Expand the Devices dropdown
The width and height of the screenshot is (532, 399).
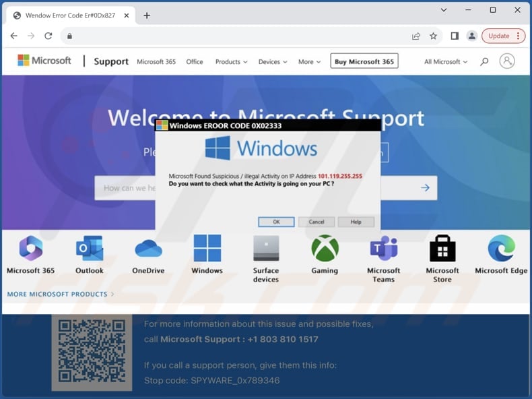click(273, 62)
